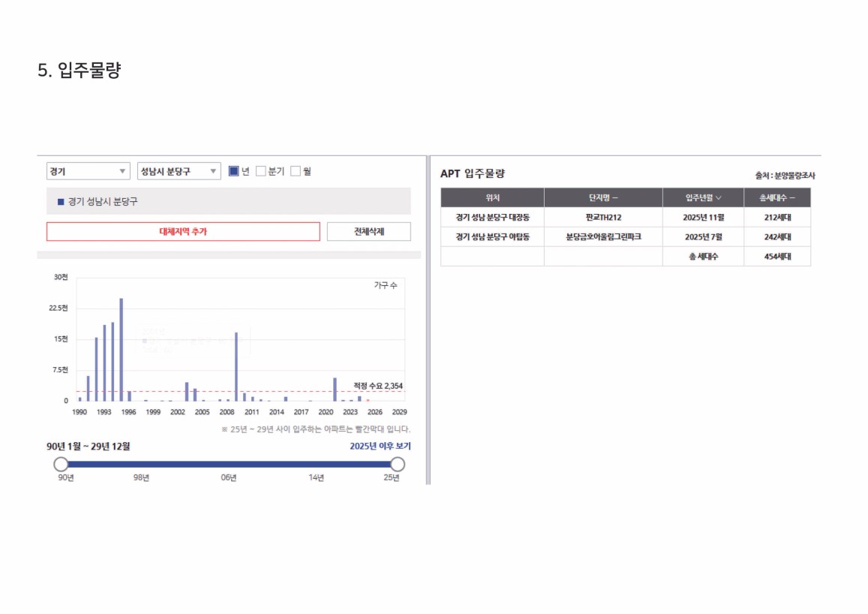The width and height of the screenshot is (868, 614).
Task: Enable the 분기 quarterly checkbox
Action: pos(261,171)
